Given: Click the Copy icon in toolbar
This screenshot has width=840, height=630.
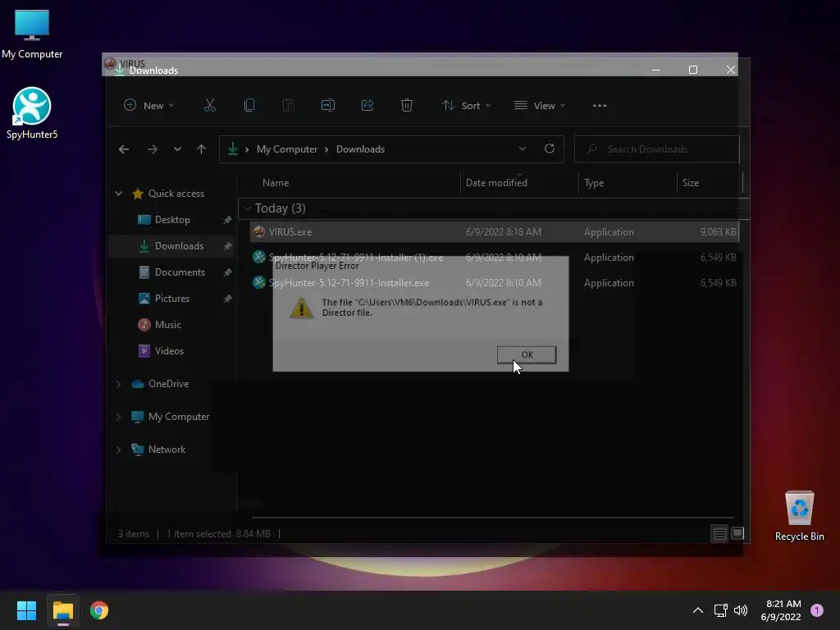Looking at the screenshot, I should coord(249,106).
